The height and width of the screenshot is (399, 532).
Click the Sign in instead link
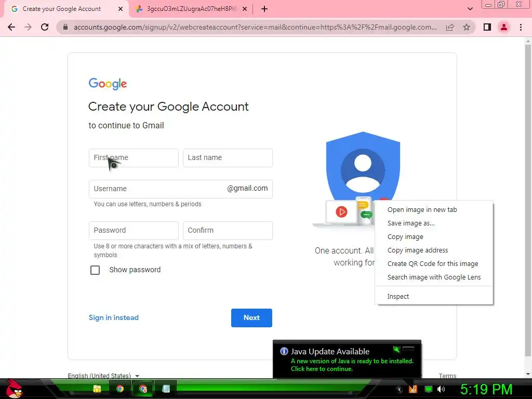[x=114, y=317]
